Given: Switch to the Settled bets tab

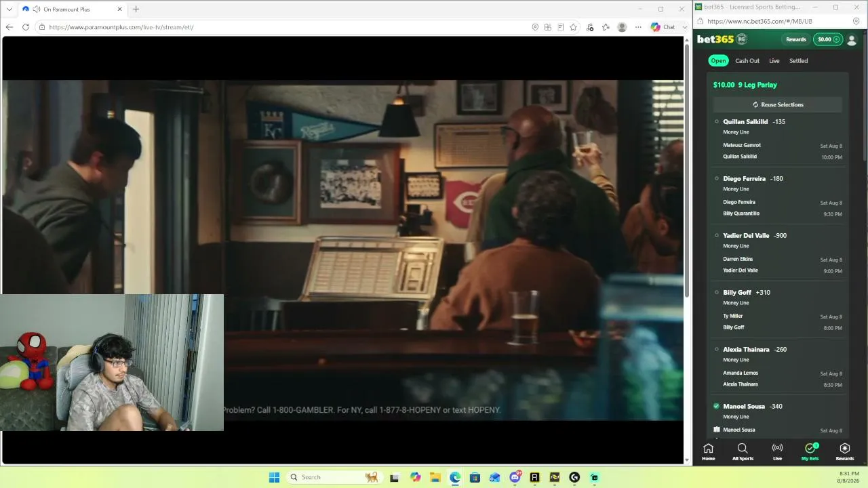Looking at the screenshot, I should coord(799,61).
